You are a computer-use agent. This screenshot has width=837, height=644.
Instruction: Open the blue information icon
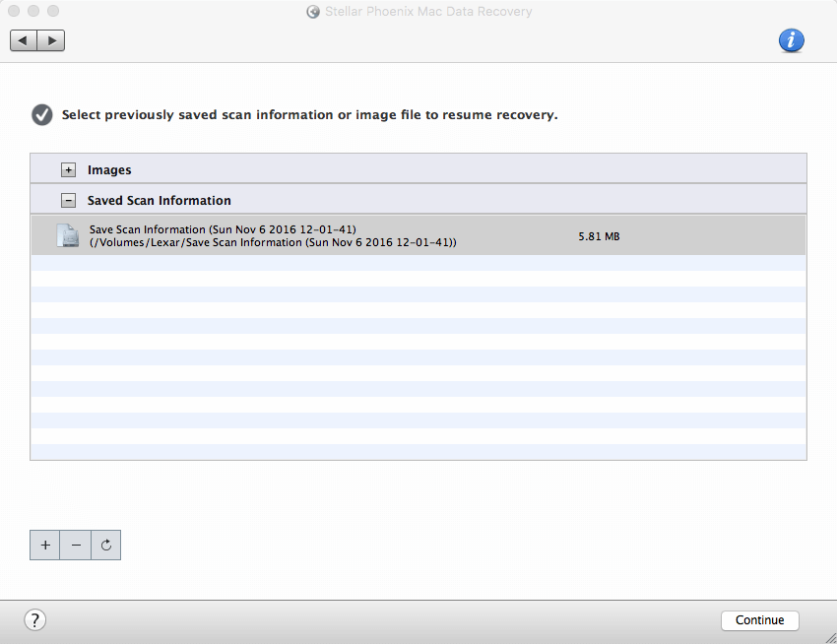(x=791, y=40)
